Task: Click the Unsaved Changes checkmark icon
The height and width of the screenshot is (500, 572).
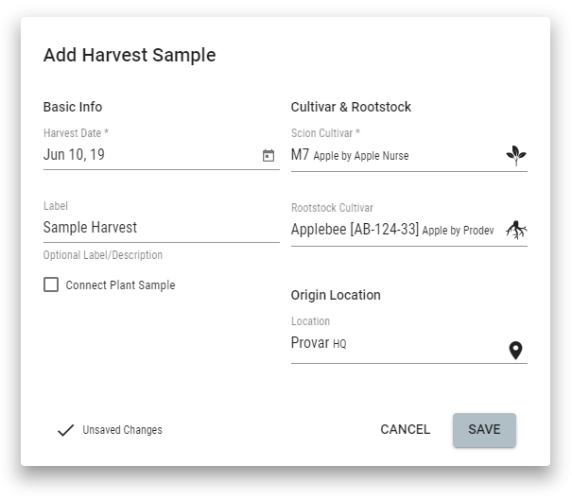Action: click(66, 430)
